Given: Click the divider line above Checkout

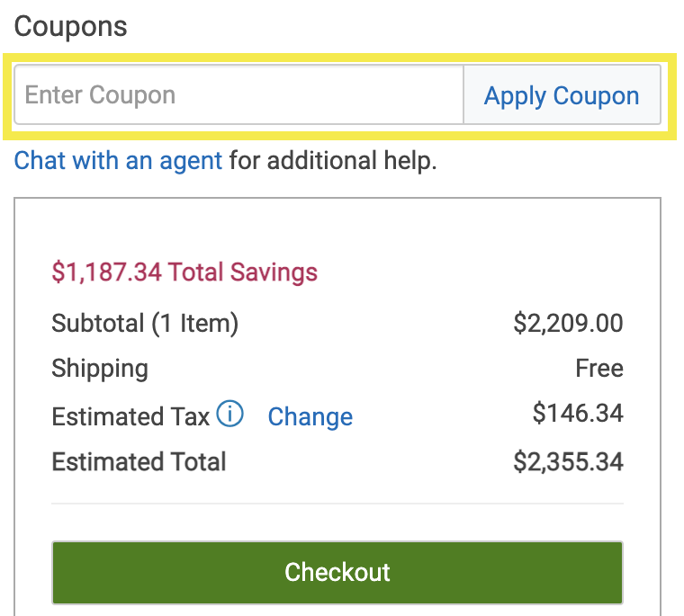Looking at the screenshot, I should (337, 504).
